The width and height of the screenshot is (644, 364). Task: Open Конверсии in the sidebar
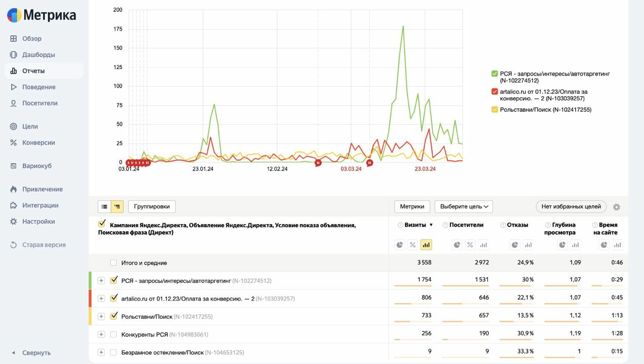pos(38,142)
